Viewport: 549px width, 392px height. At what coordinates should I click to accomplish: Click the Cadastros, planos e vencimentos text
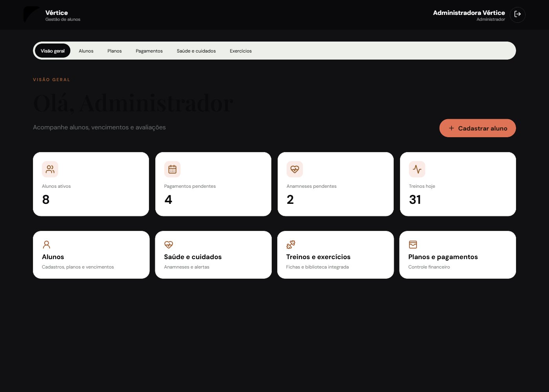[x=78, y=267]
